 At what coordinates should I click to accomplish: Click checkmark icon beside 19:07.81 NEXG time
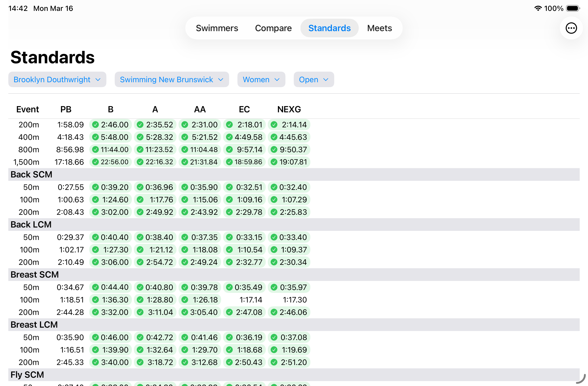(x=274, y=162)
